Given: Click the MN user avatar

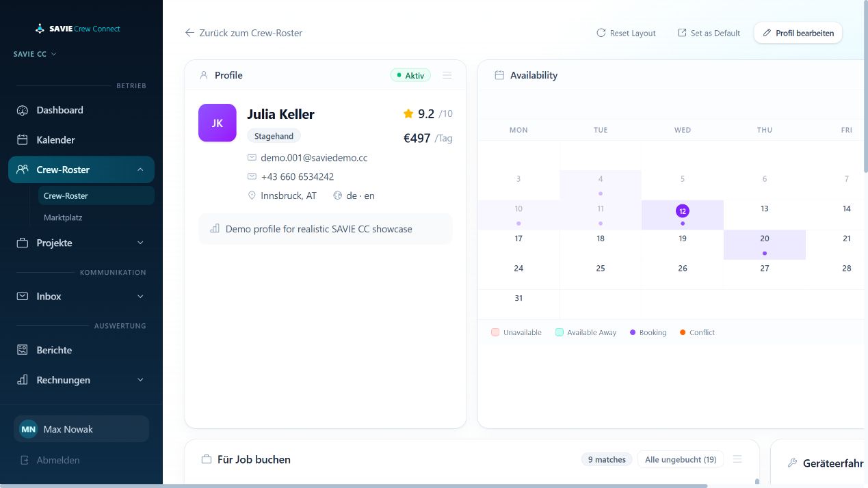Looking at the screenshot, I should [29, 429].
